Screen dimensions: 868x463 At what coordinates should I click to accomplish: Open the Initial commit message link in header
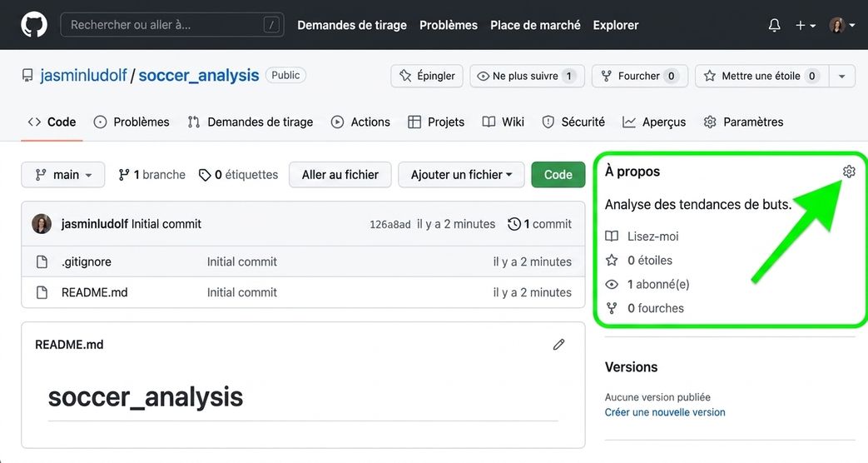(166, 224)
